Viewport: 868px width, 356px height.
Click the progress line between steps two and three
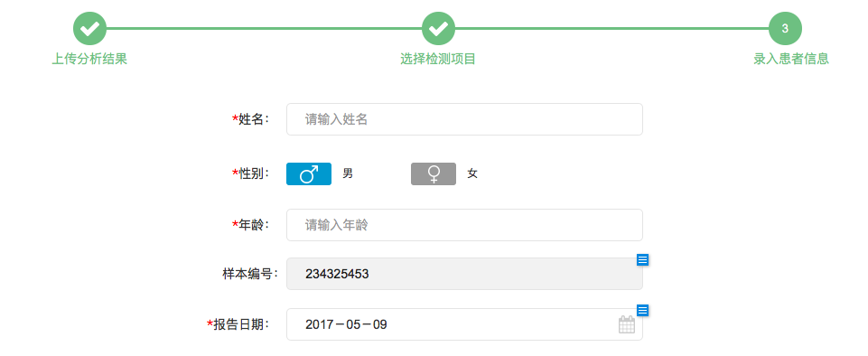pos(611,28)
